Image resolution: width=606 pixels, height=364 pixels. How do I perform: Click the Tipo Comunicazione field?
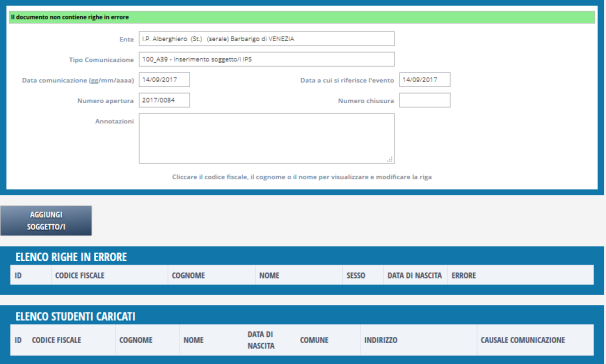267,59
